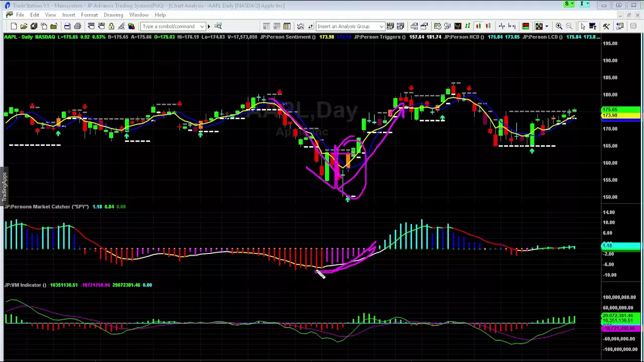Click the clock timer toolbar icon

tap(438, 26)
